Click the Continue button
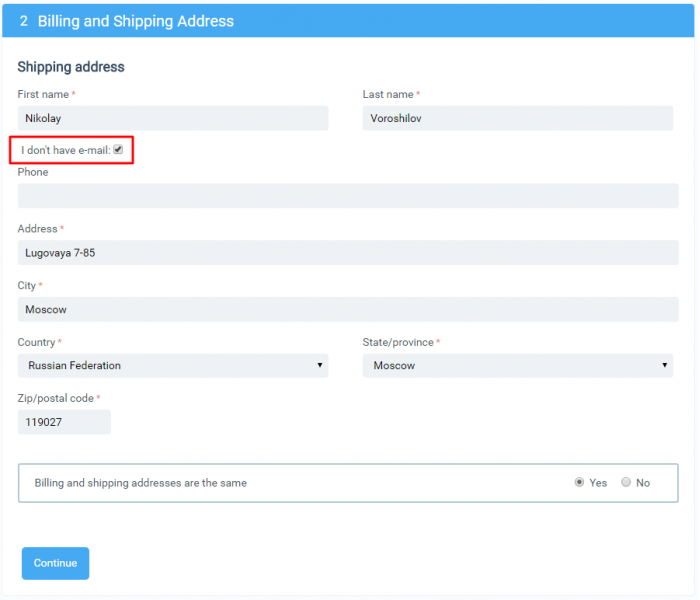The height and width of the screenshot is (600, 700). pyautogui.click(x=55, y=563)
